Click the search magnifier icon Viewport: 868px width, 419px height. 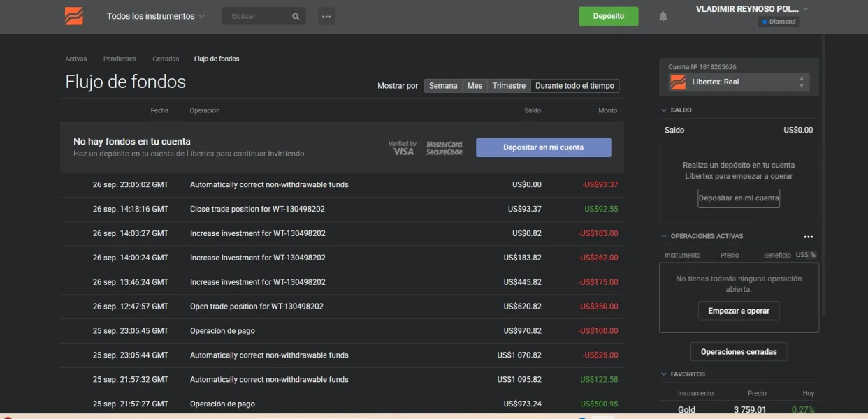click(x=296, y=16)
